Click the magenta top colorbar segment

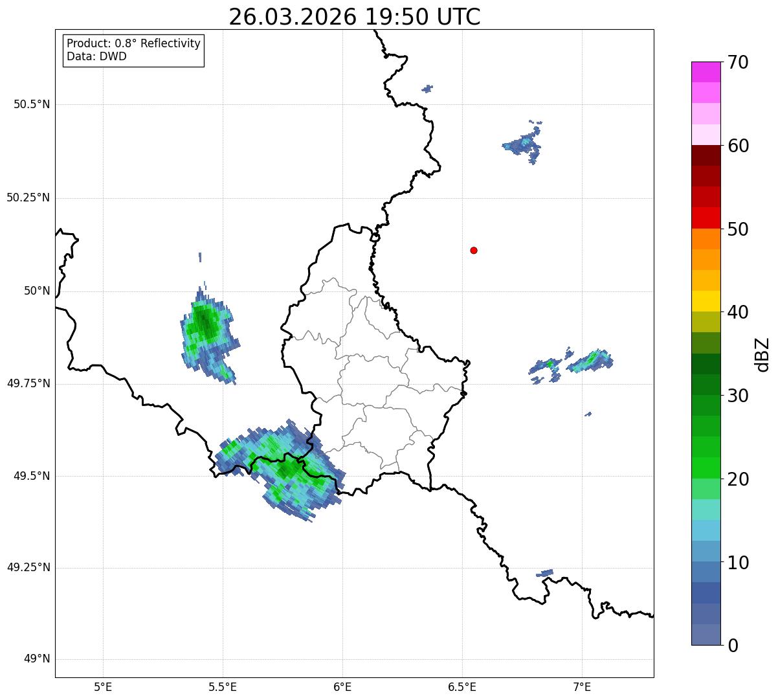click(x=706, y=72)
